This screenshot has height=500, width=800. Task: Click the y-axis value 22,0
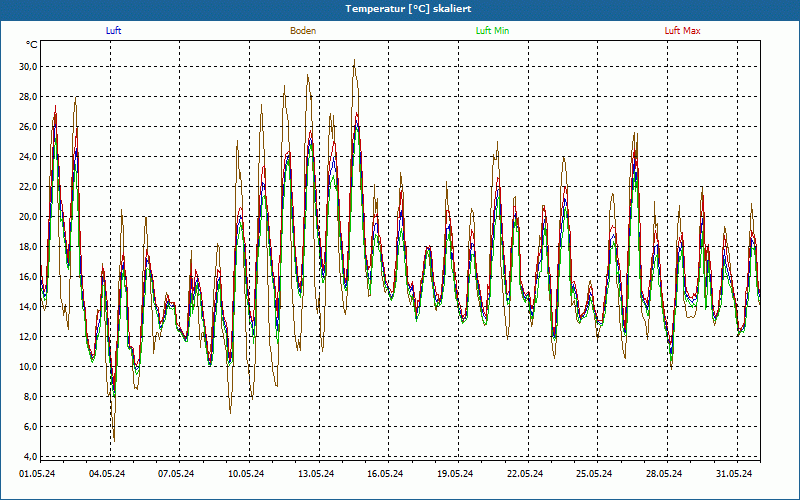pyautogui.click(x=28, y=187)
